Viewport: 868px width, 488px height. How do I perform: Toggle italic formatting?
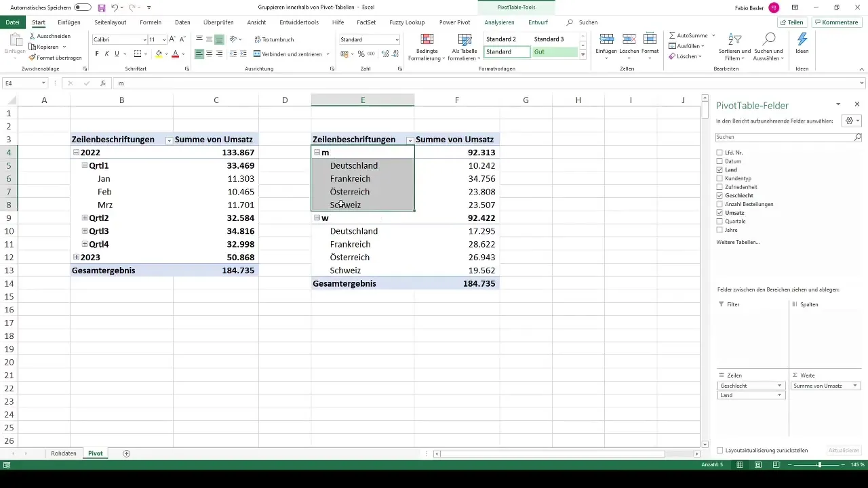click(106, 54)
